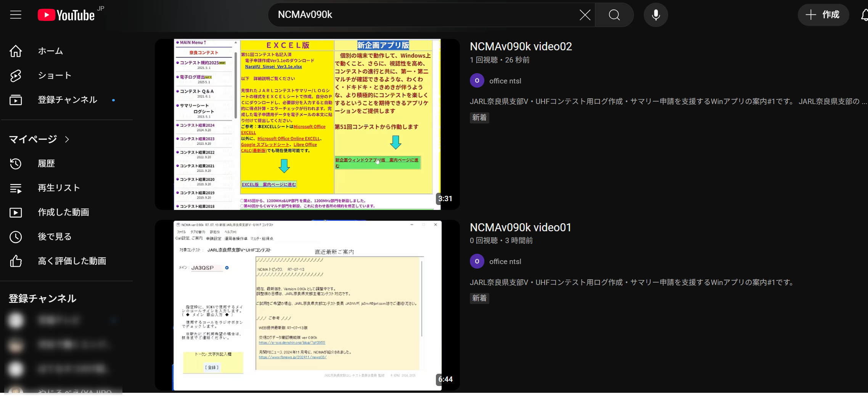The height and width of the screenshot is (397, 868).
Task: Click the video01 description text
Action: coord(632,282)
